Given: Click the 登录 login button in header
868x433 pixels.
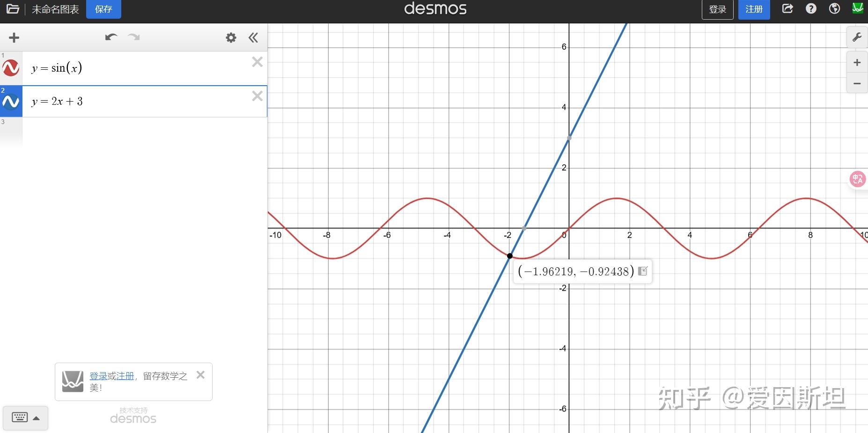Looking at the screenshot, I should coord(717,9).
